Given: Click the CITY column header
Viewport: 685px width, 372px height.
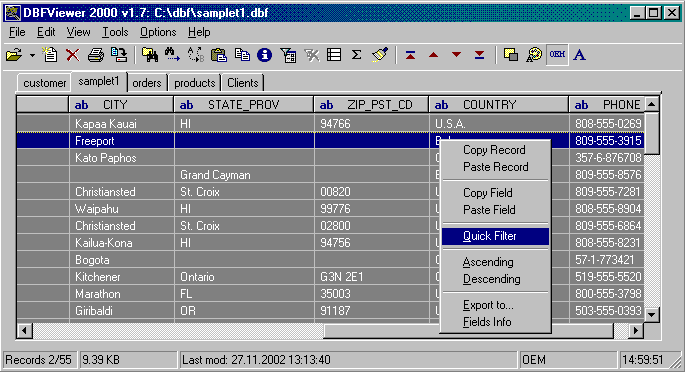Looking at the screenshot, I should 121,105.
